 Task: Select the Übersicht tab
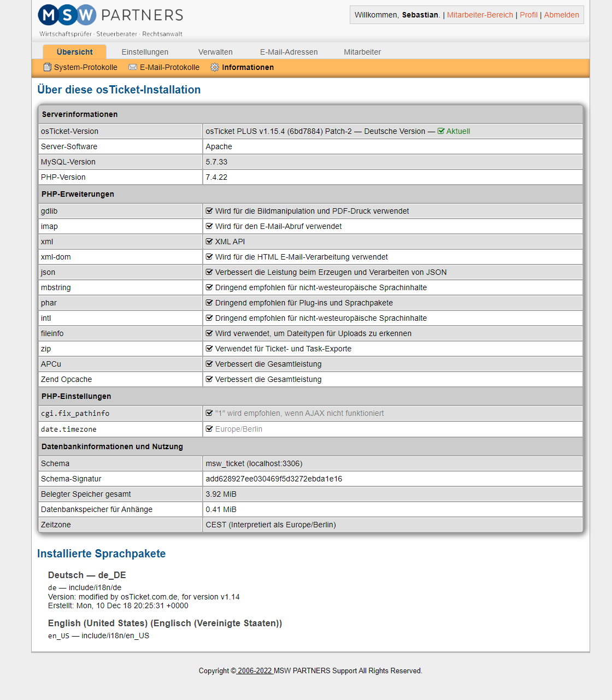75,52
